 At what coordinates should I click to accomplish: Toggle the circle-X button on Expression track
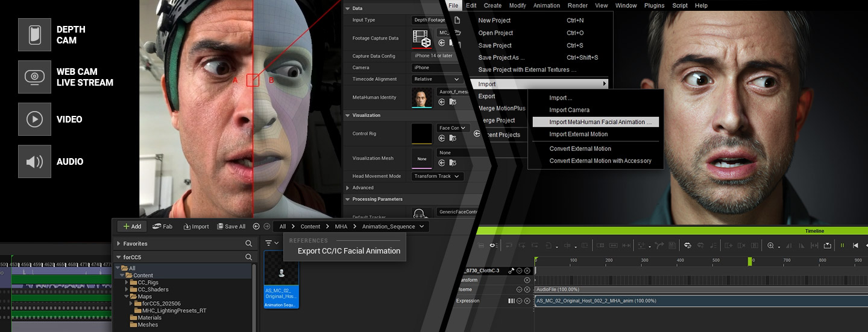(x=527, y=301)
